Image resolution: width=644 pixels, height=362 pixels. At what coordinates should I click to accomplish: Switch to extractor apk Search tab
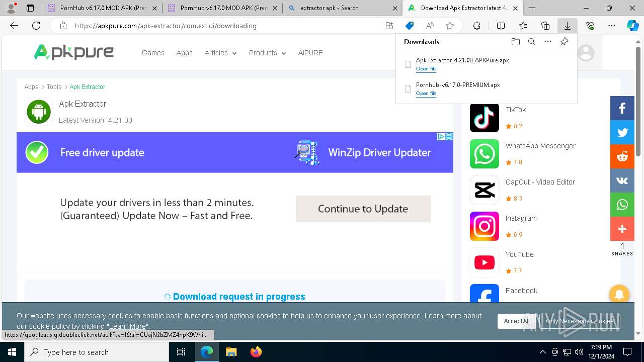342,8
